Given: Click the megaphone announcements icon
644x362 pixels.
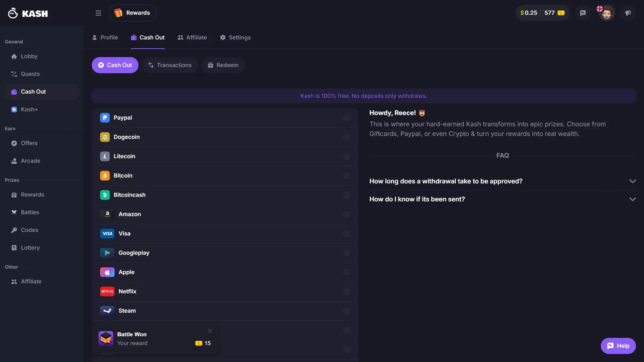Looking at the screenshot, I should point(628,13).
